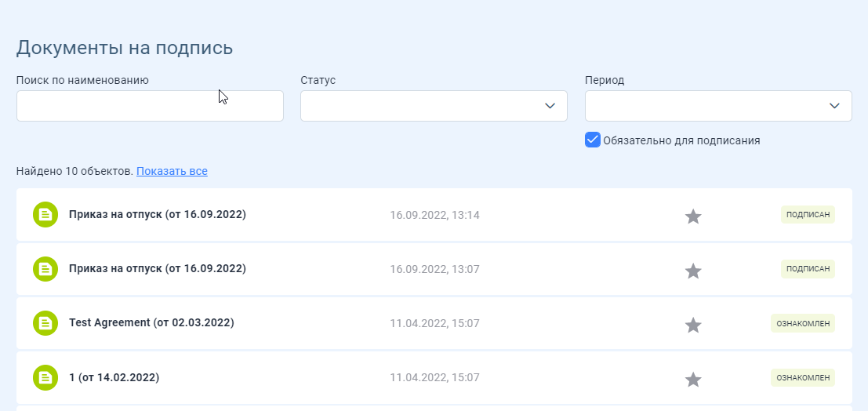Star the 13:07 Приказ на отпуск document
Viewport: 868px width, 411px height.
[x=693, y=271]
